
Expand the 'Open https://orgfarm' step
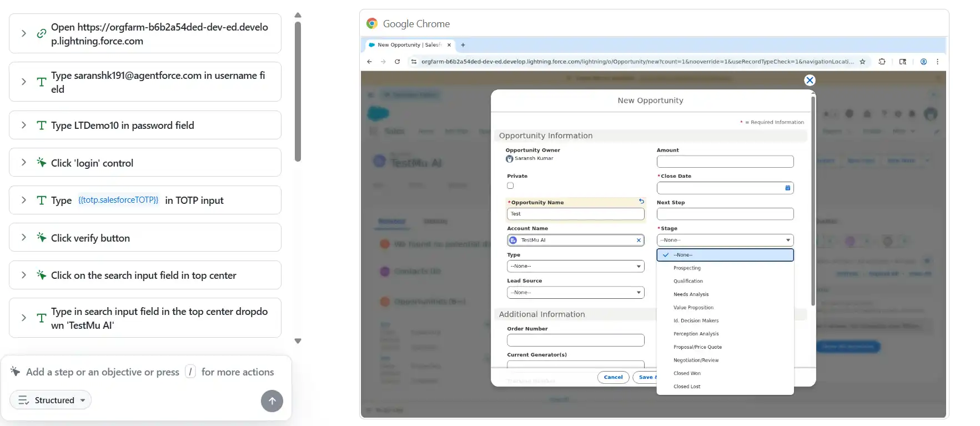[x=23, y=33]
